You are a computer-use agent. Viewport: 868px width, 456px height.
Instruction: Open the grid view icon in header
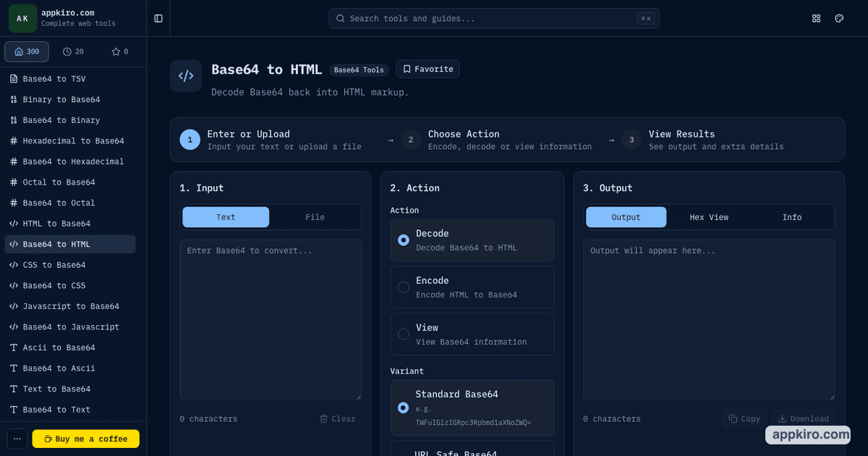[817, 18]
